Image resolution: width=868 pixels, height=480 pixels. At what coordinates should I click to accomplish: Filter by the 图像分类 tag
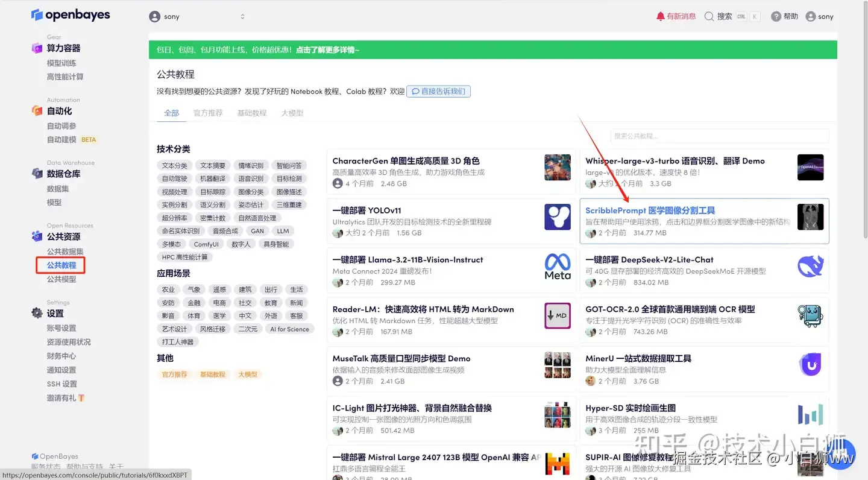251,192
